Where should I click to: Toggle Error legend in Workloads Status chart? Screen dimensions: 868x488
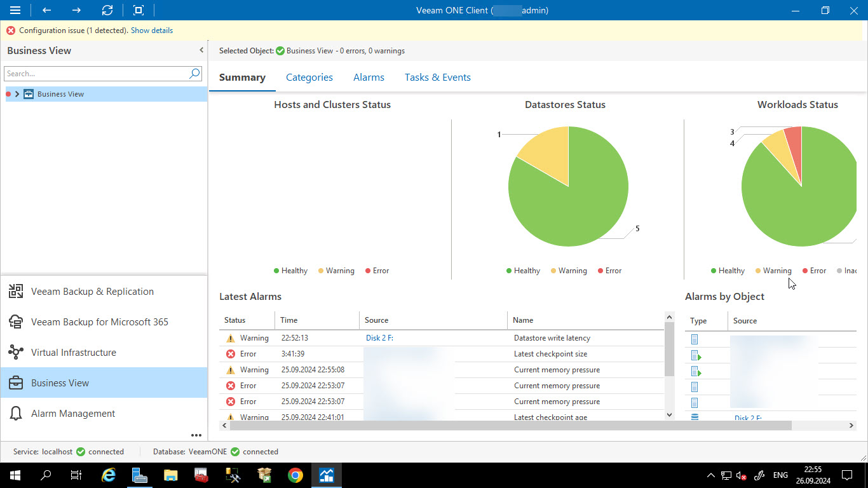814,271
